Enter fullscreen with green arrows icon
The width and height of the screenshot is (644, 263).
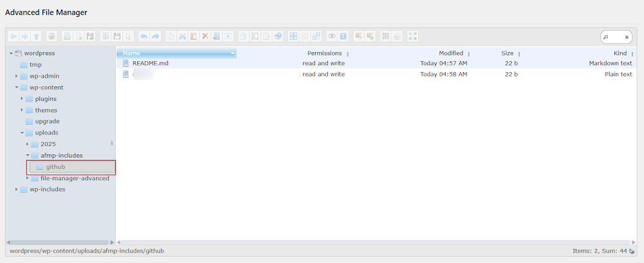point(413,37)
